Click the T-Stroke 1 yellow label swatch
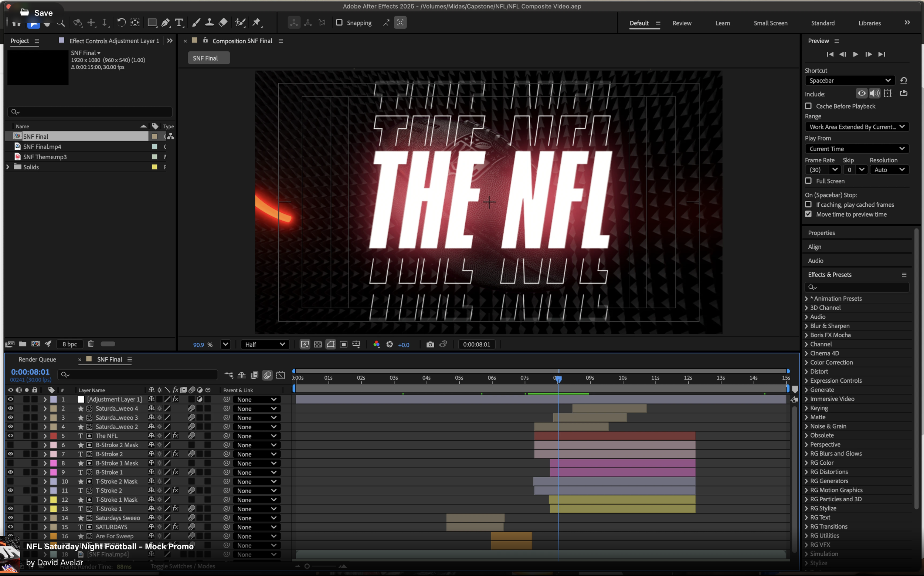The width and height of the screenshot is (924, 576). point(54,509)
